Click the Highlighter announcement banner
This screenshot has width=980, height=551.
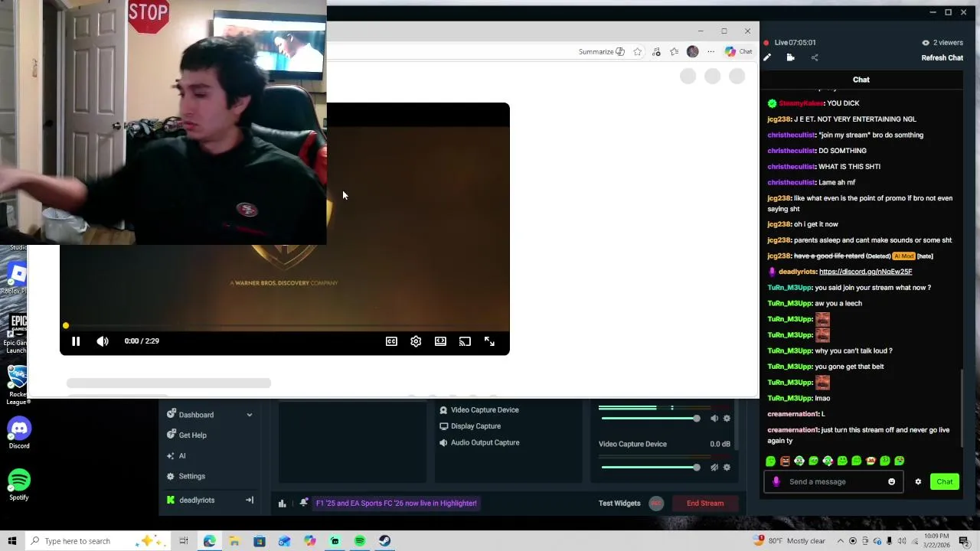(x=397, y=504)
